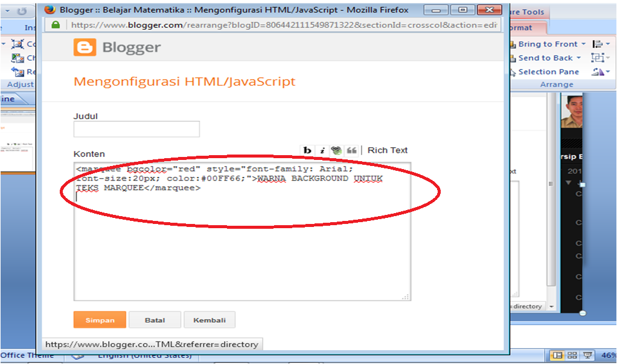
Task: Click the blogger.com URL in address bar
Action: [283, 25]
